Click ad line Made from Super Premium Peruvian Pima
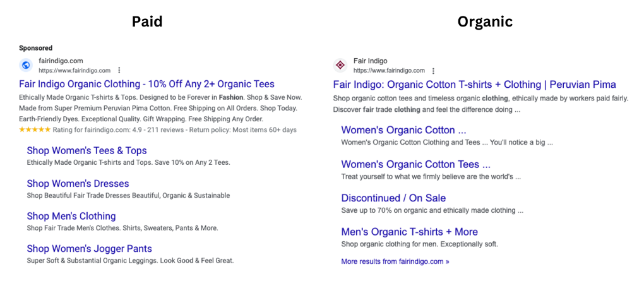Viewport: 644px width, 281px height. coord(158,109)
